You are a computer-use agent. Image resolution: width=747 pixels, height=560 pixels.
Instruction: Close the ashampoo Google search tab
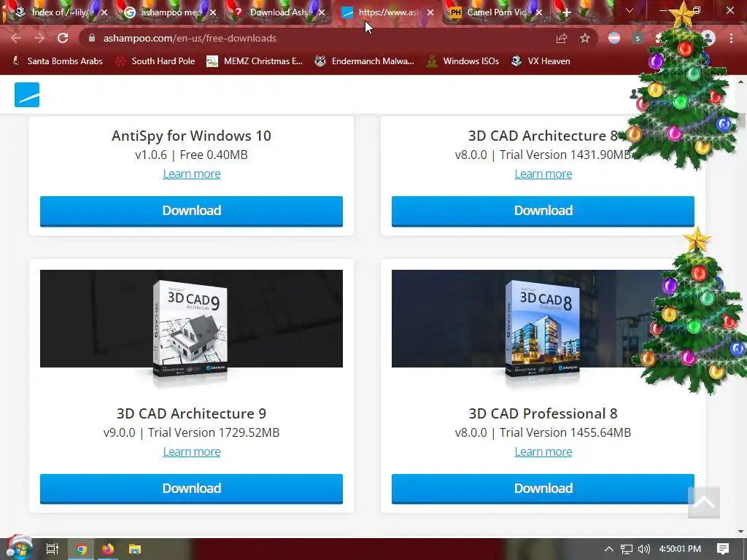tap(213, 12)
